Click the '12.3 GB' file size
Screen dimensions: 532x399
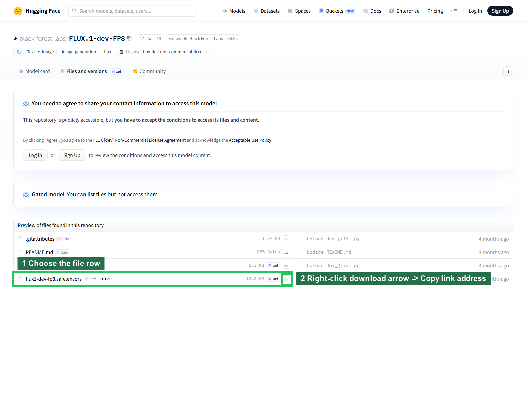click(x=255, y=279)
